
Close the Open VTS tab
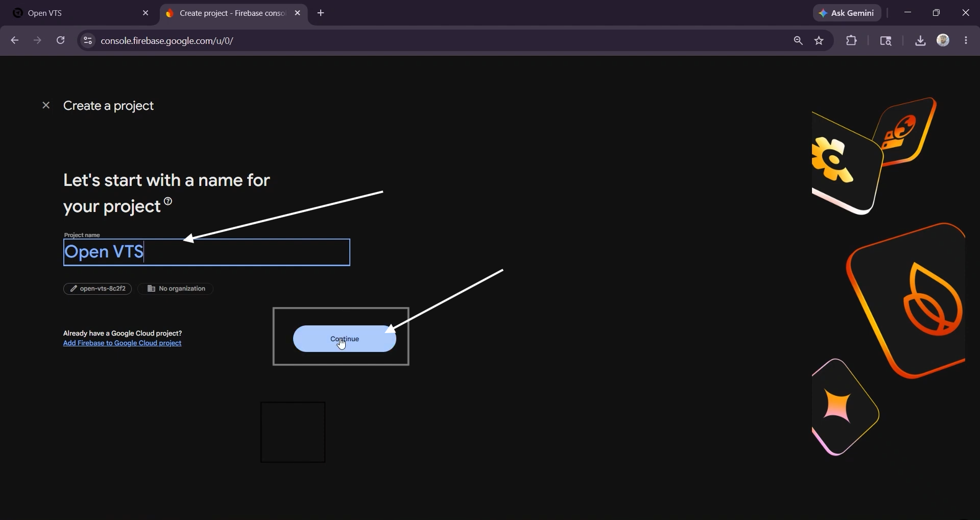(146, 13)
